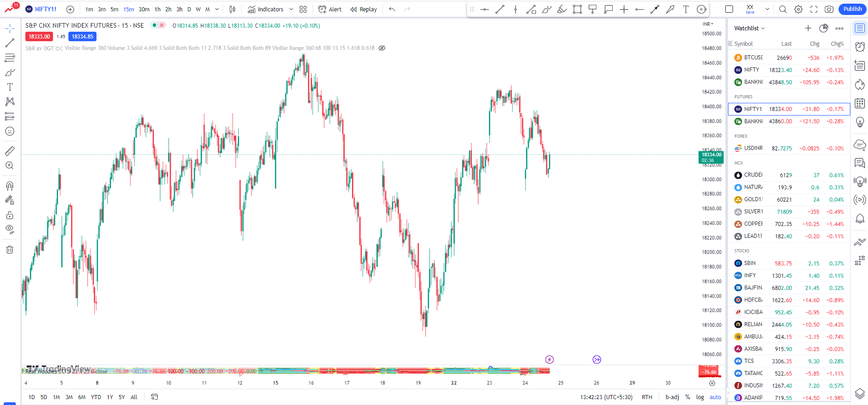Screen dimensions: 868x405
Task: Open the forecasting and measurement tools
Action: (x=10, y=116)
